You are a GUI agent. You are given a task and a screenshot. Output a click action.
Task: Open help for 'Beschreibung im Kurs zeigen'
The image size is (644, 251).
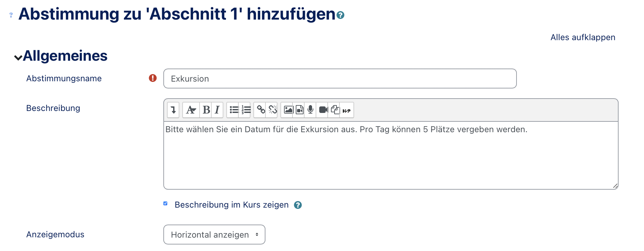[x=298, y=205]
